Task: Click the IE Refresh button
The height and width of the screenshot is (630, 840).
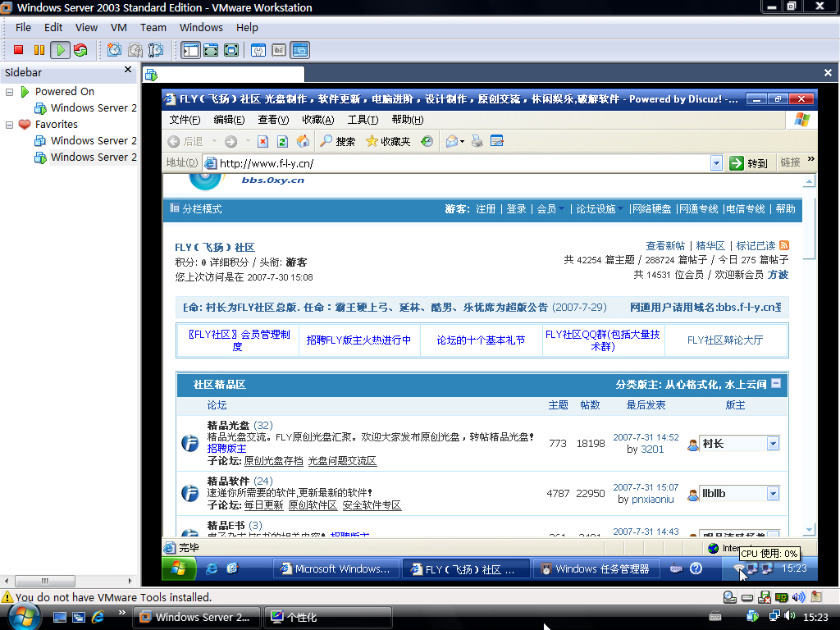Action: click(x=282, y=141)
